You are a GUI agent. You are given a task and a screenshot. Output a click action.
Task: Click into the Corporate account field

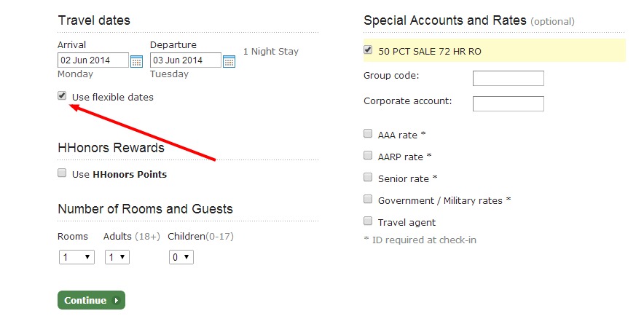click(508, 103)
